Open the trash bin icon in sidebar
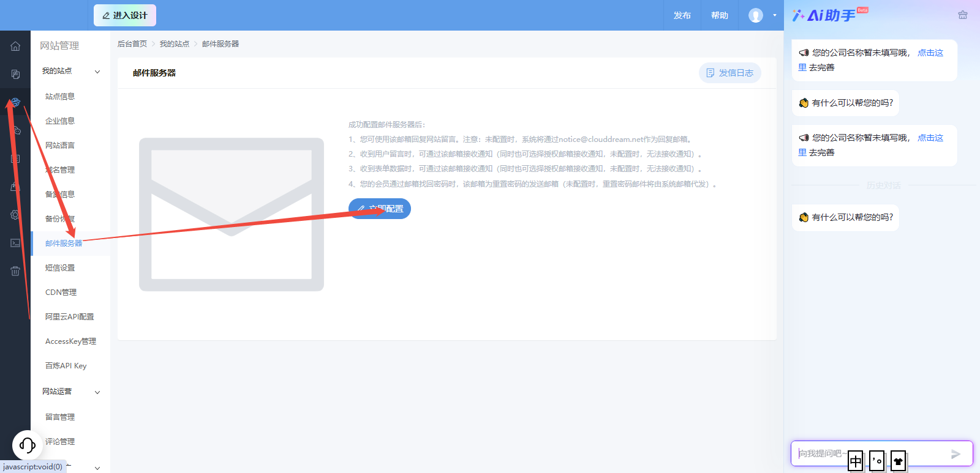Viewport: 980px width, 473px height. click(x=15, y=271)
